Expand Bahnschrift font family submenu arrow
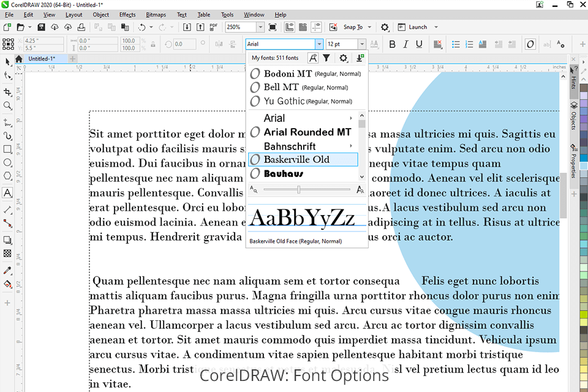Screen dimensions: 588x392 coord(351,146)
